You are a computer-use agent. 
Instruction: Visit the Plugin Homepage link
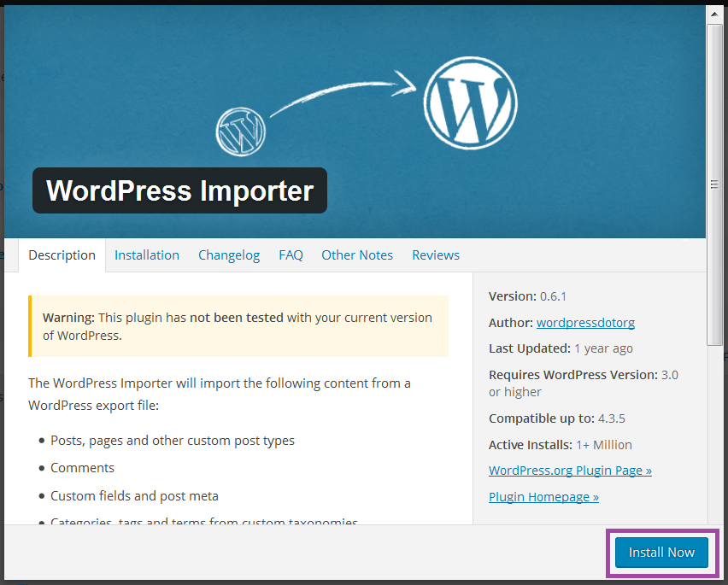[543, 497]
